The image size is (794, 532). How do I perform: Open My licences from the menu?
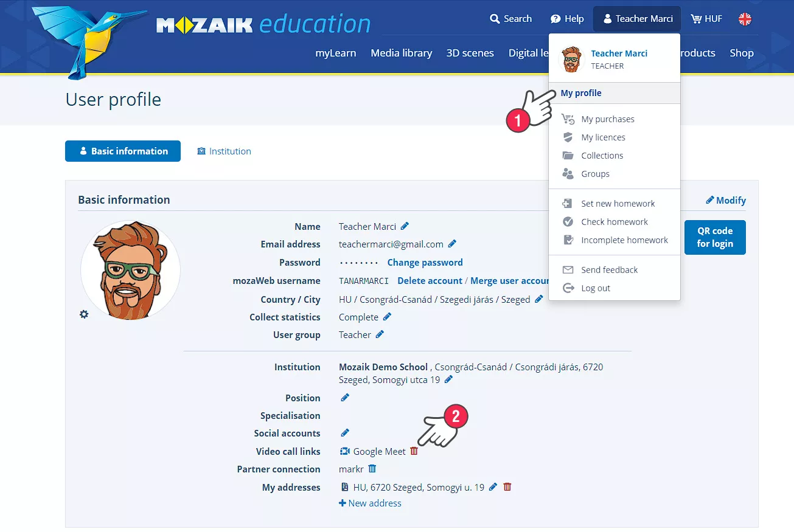coord(602,137)
